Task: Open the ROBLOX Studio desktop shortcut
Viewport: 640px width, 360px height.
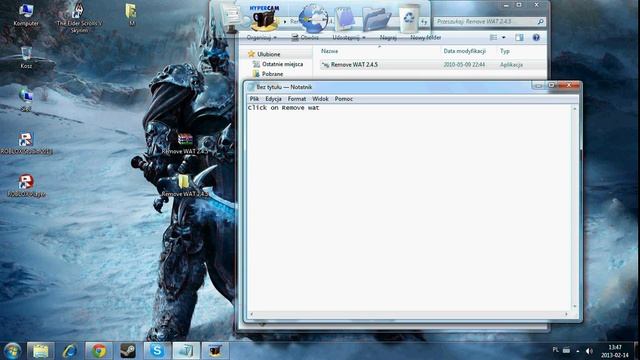Action: 26,143
